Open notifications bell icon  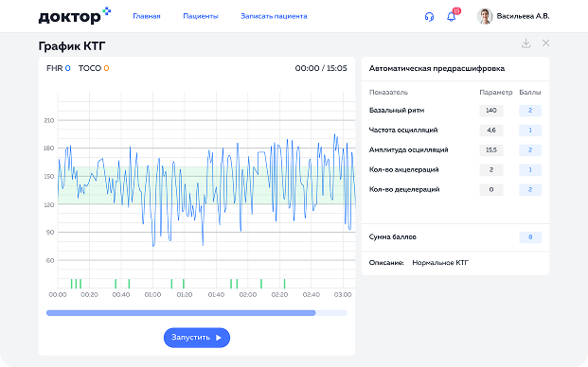click(x=451, y=16)
